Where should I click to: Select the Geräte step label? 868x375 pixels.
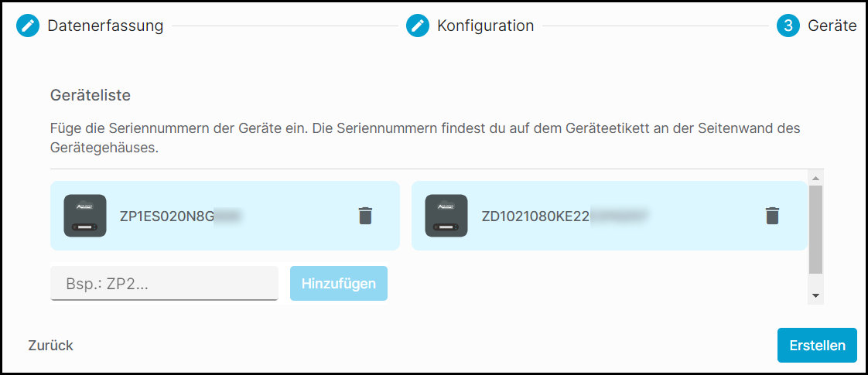(832, 26)
